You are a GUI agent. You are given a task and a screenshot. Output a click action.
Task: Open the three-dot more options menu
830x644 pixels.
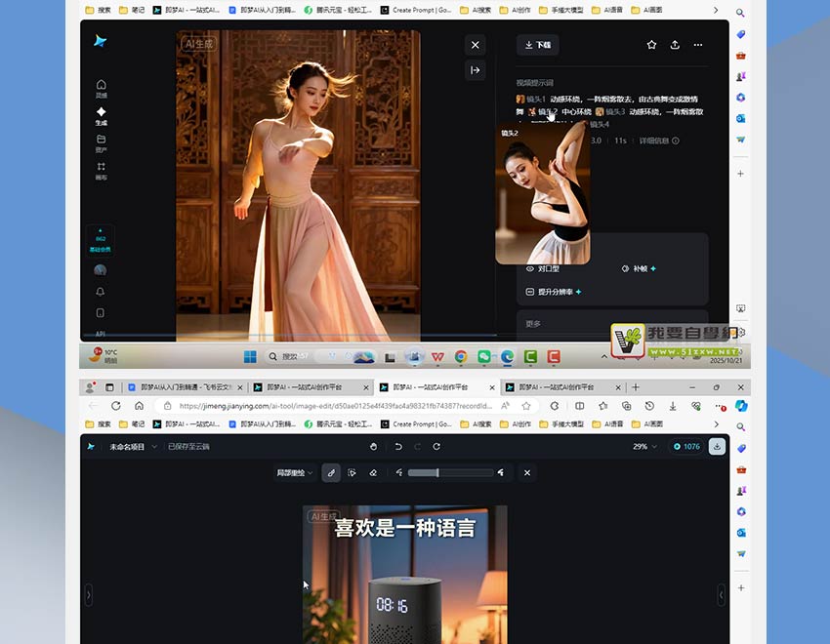point(697,45)
